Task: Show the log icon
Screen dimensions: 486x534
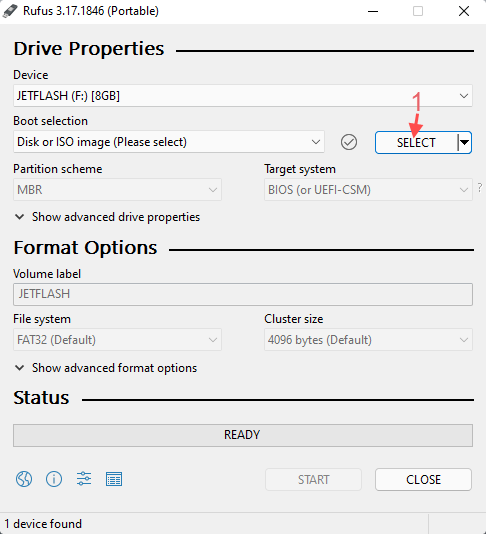Action: tap(114, 479)
